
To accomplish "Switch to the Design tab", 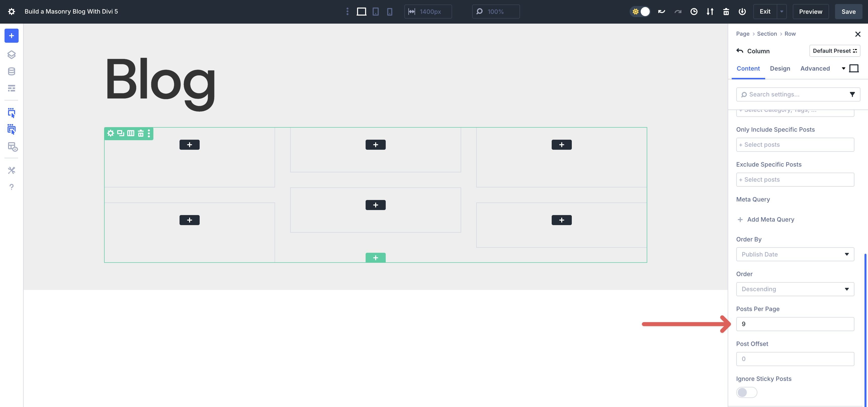I will [x=780, y=68].
